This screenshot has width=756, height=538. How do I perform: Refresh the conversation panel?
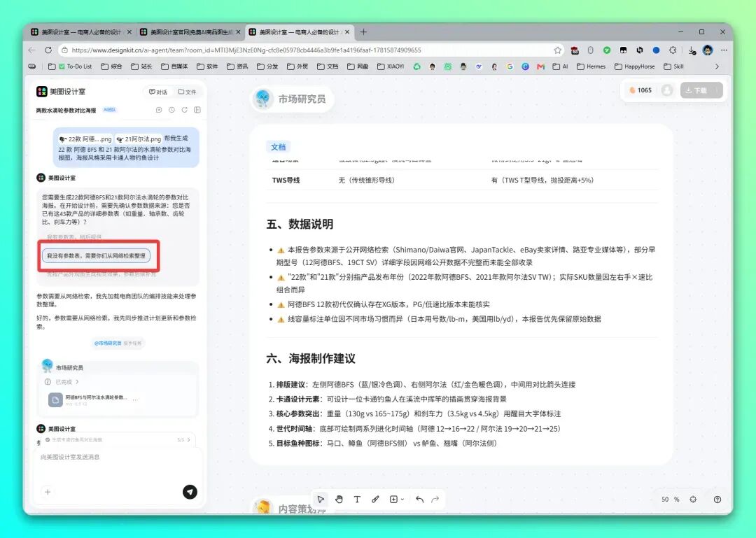coord(184,110)
